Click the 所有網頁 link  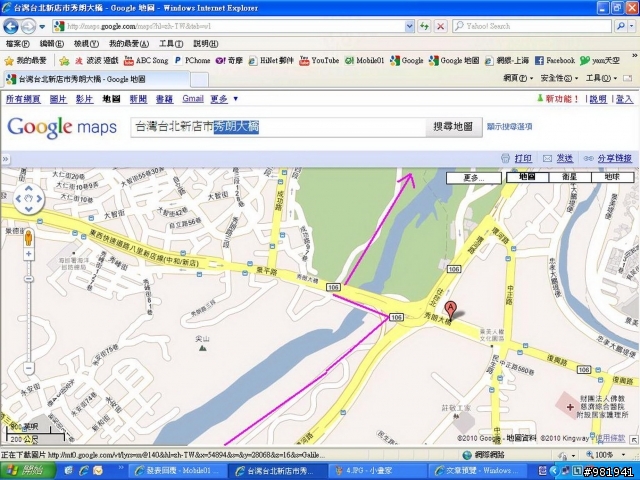click(x=23, y=99)
